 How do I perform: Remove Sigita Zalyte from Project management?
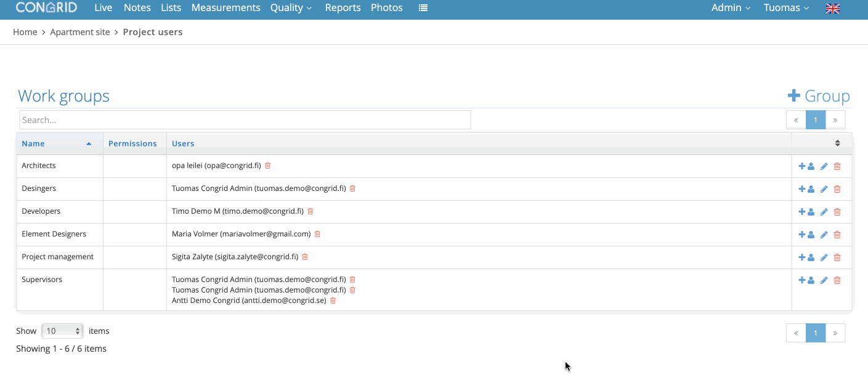[x=305, y=257]
